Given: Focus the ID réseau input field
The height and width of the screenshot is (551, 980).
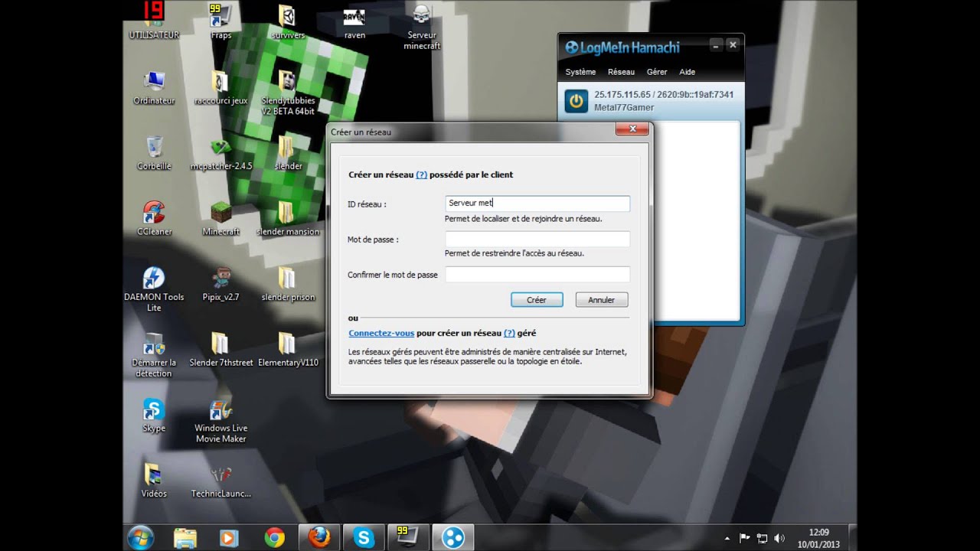Looking at the screenshot, I should 537,204.
